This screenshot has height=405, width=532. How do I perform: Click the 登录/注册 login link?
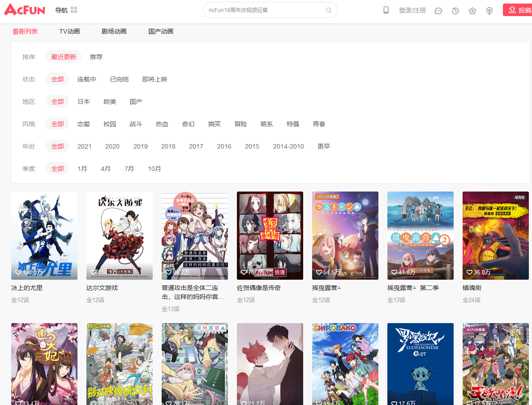412,10
